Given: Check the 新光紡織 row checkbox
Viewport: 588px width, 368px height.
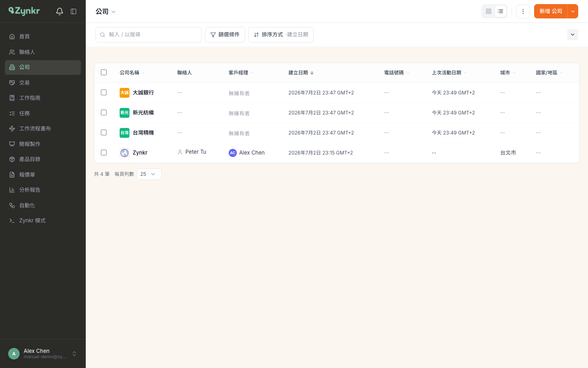Looking at the screenshot, I should point(104,112).
